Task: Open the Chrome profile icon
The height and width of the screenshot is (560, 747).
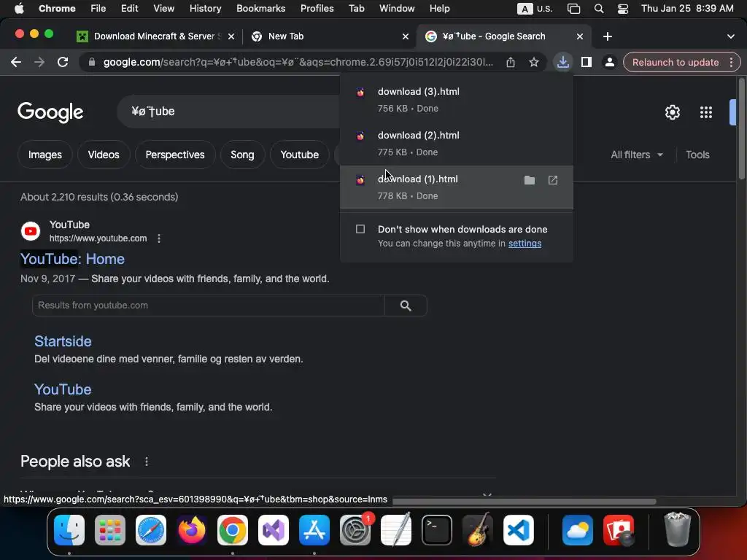Action: pos(609,63)
